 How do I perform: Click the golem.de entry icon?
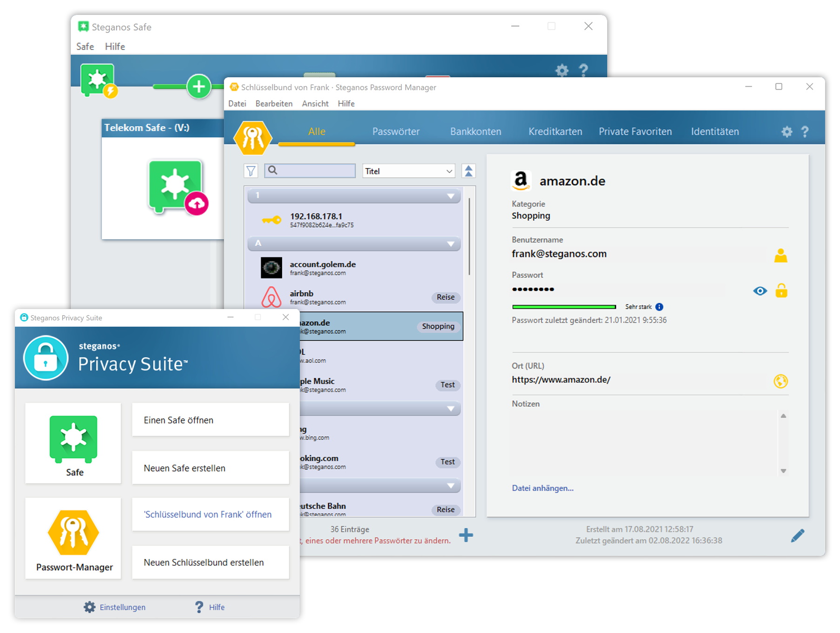click(x=271, y=268)
